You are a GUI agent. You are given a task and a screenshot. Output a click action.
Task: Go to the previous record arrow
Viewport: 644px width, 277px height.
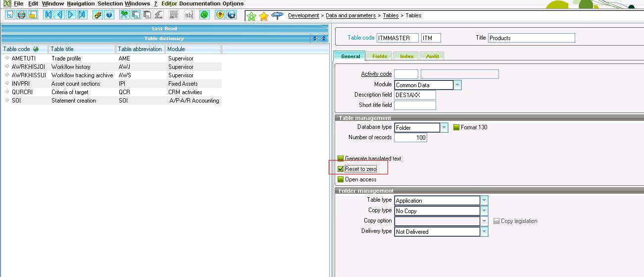pos(60,15)
